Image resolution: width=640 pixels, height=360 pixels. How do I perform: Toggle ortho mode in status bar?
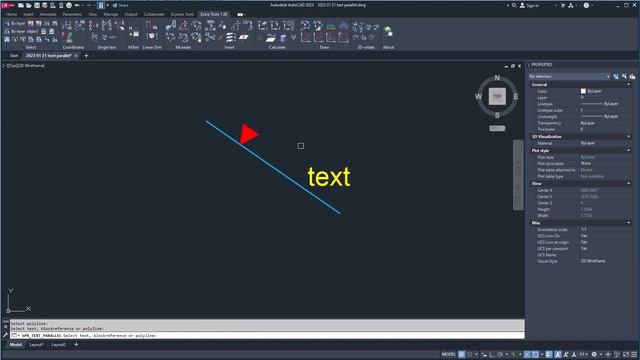(x=491, y=354)
